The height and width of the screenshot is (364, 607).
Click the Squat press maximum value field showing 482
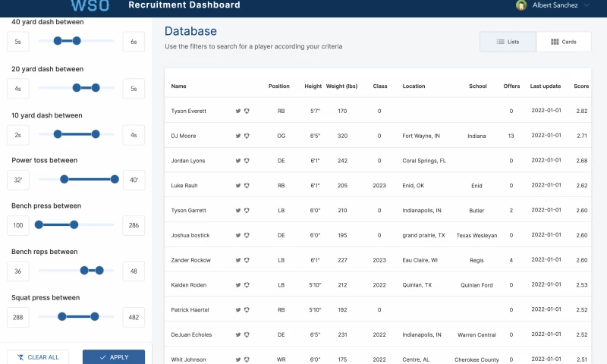point(134,317)
